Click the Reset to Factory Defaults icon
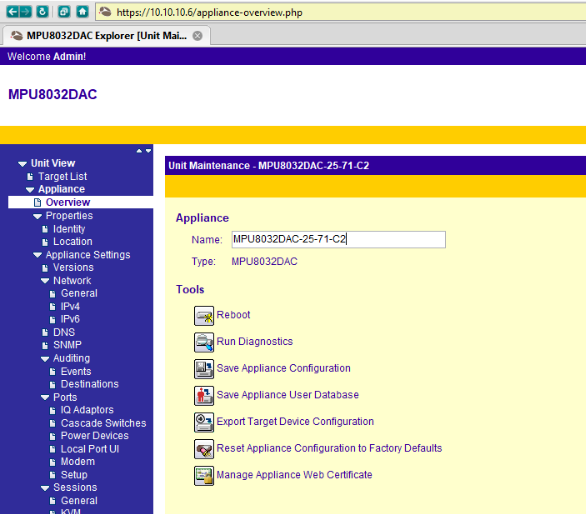 pos(204,449)
